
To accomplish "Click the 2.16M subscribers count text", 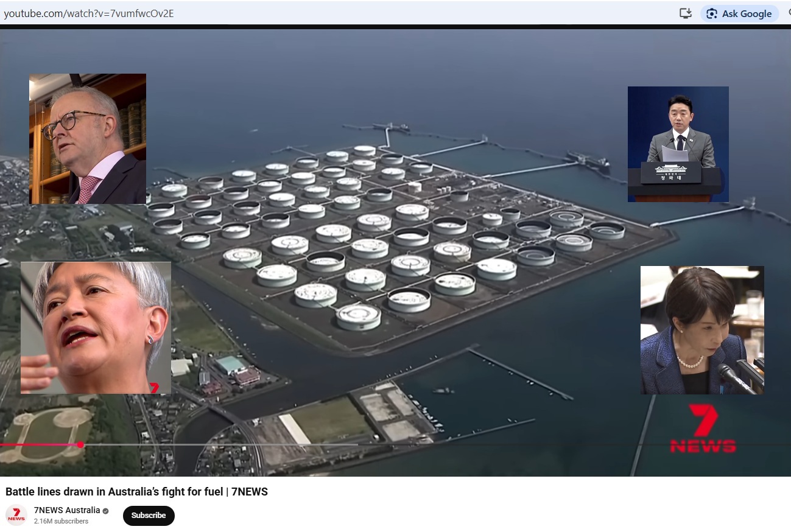I will pos(61,522).
